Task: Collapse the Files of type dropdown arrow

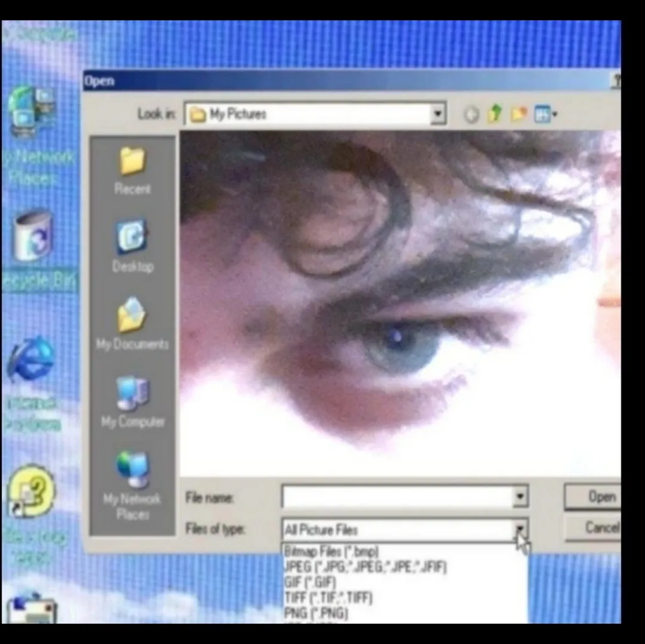Action: click(521, 529)
